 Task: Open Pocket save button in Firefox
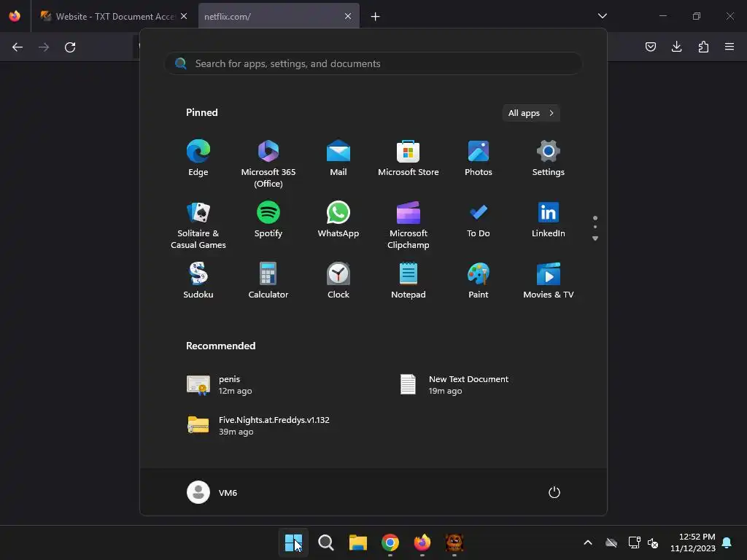point(651,47)
